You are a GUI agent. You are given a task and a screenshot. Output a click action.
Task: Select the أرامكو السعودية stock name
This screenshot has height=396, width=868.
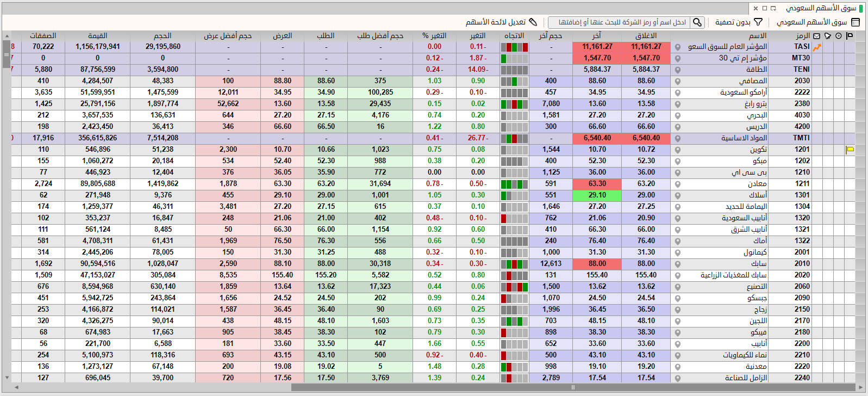744,92
